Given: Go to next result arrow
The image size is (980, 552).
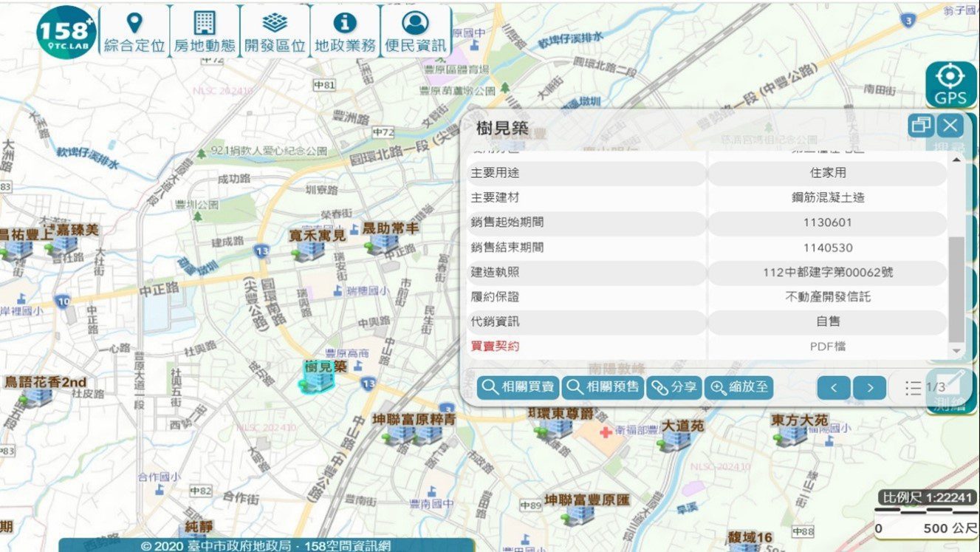Looking at the screenshot, I should click(870, 387).
